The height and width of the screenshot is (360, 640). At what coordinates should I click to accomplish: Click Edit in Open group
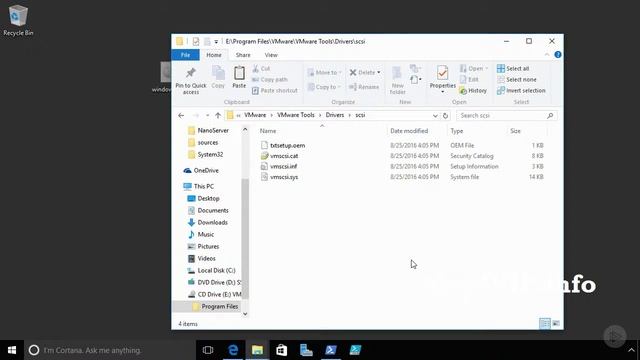469,80
